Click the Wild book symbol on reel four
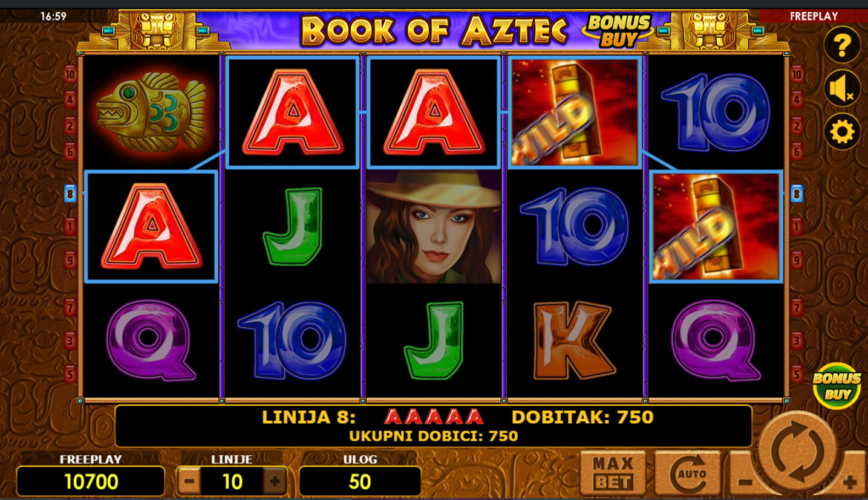The image size is (868, 500). [575, 112]
